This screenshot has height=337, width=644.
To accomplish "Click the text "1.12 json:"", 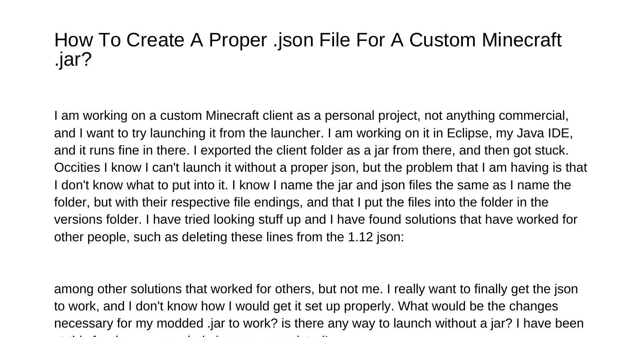I will [x=376, y=237].
